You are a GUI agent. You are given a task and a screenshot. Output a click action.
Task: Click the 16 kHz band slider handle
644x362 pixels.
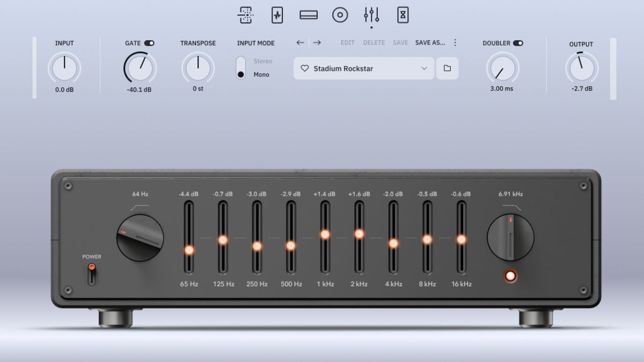pos(461,240)
